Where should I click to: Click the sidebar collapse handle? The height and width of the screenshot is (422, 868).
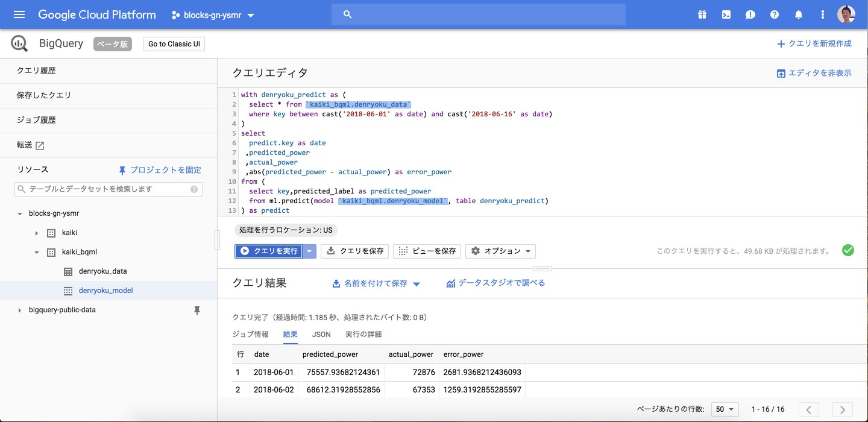[x=217, y=240]
